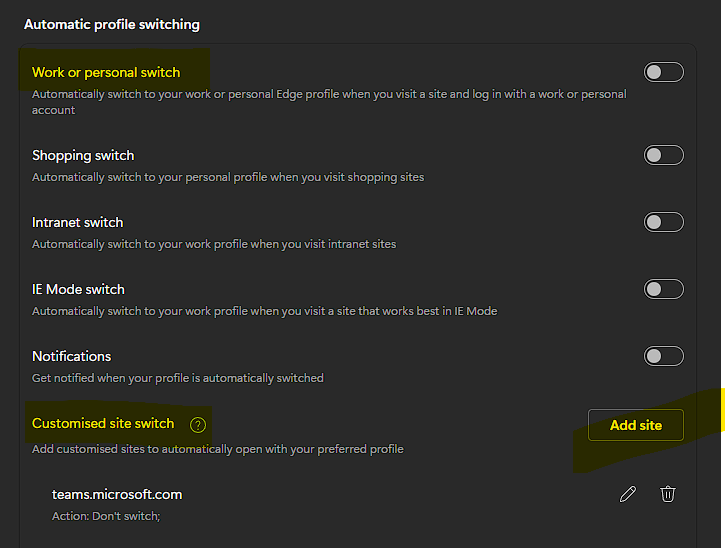The height and width of the screenshot is (548, 725).
Task: Click the Intranet switch label
Action: 77,222
